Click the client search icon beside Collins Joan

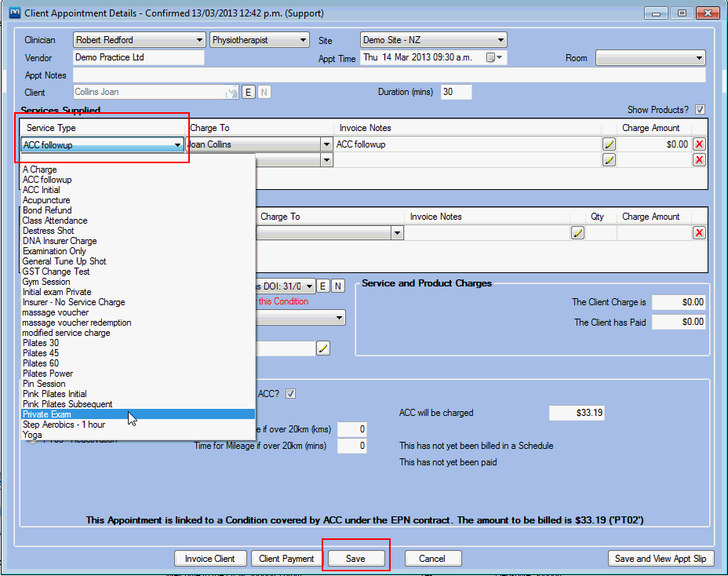point(231,93)
